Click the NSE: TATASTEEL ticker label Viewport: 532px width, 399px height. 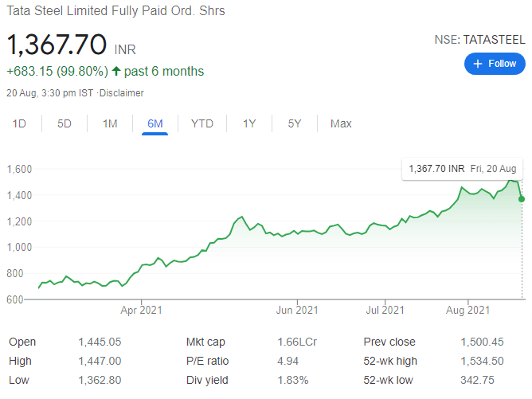pos(479,40)
